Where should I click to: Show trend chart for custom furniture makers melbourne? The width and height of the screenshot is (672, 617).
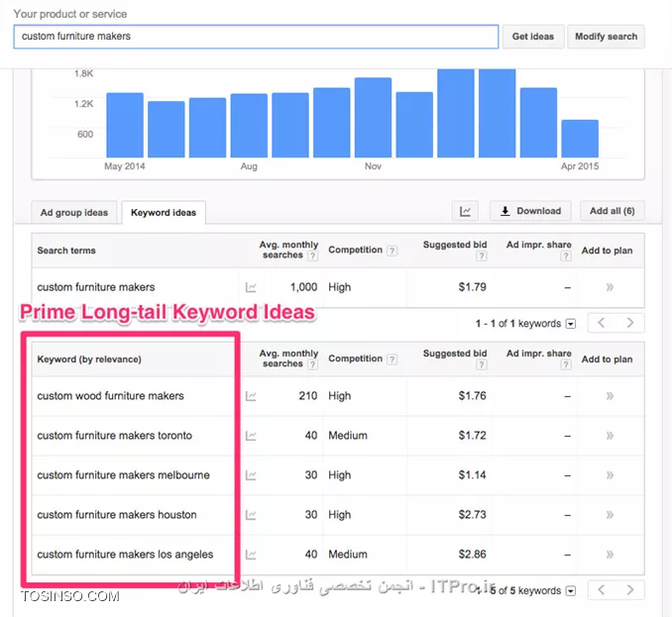[251, 475]
